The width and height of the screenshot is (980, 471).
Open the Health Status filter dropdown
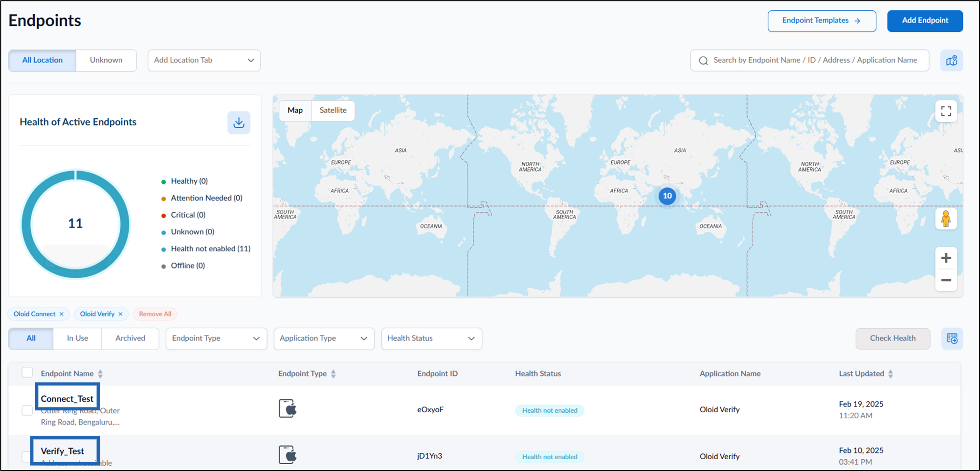pos(431,338)
